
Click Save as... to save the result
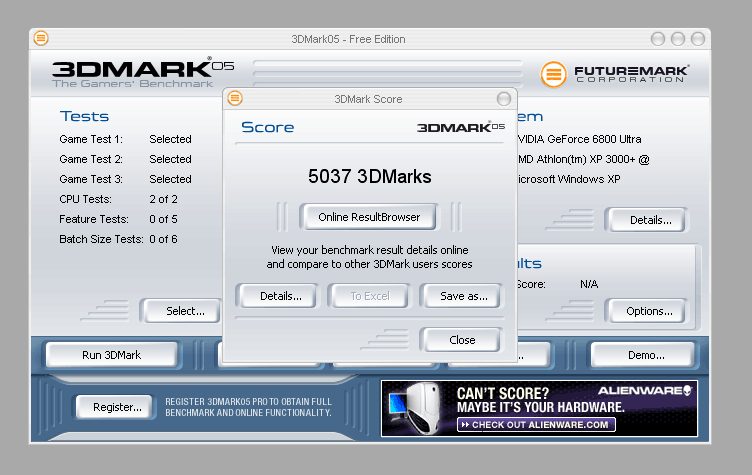(463, 296)
